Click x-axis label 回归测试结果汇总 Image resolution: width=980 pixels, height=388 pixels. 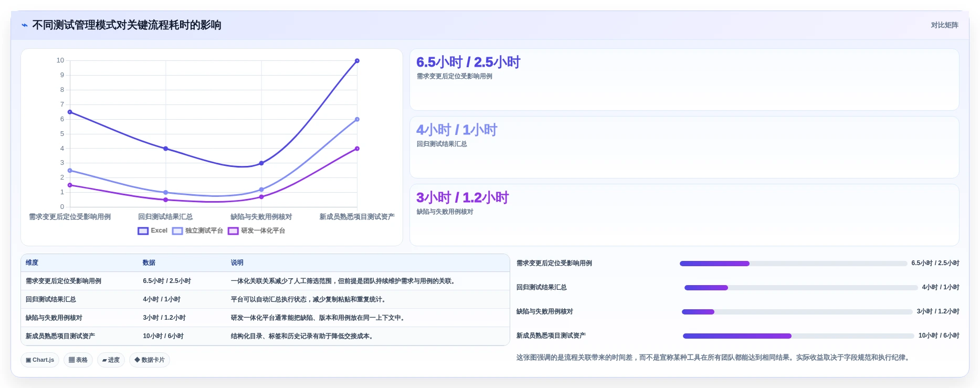(x=165, y=217)
